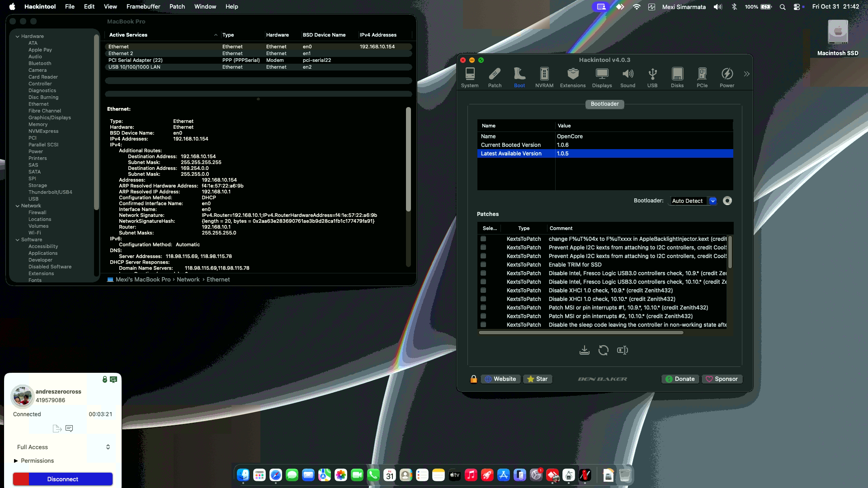This screenshot has height=488, width=868.
Task: Tick the Disable the sleep code patch checkbox
Action: [483, 325]
